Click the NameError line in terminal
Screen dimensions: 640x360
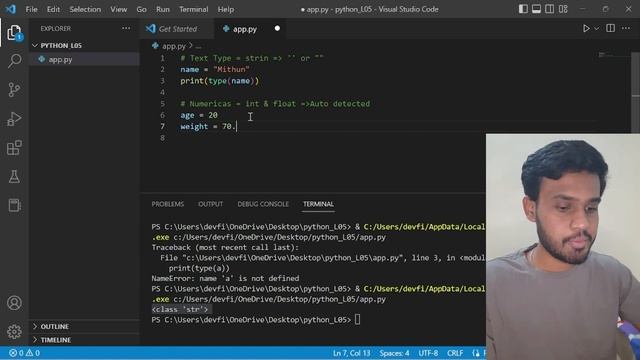(x=225, y=278)
